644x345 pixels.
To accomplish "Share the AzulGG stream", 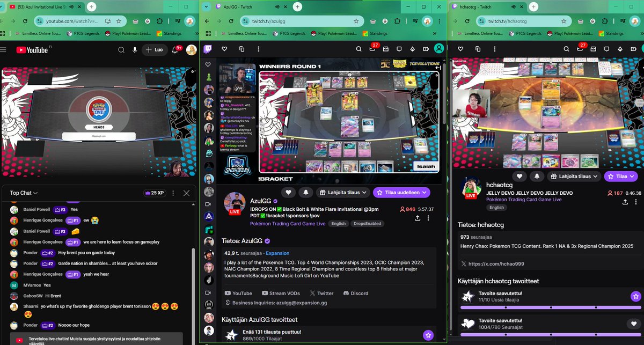I will [x=417, y=218].
